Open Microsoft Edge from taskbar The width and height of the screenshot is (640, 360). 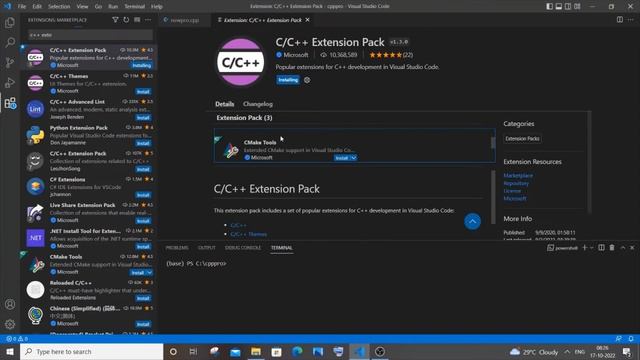coord(297,351)
